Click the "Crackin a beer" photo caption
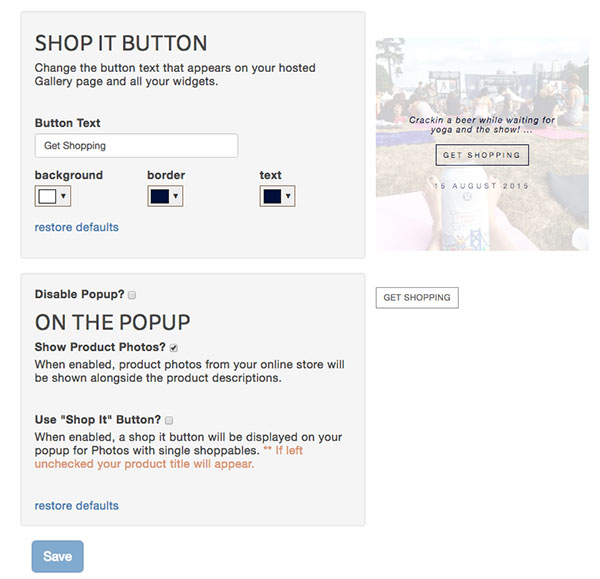Image resolution: width=600 pixels, height=579 pixels. coord(482,125)
